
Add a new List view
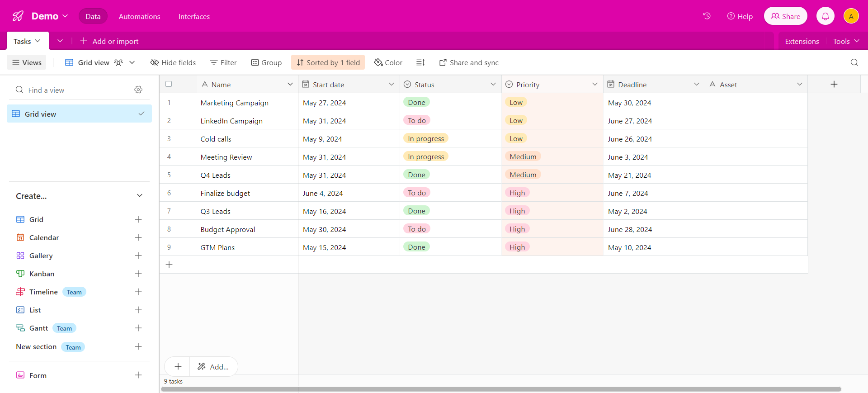click(x=138, y=310)
